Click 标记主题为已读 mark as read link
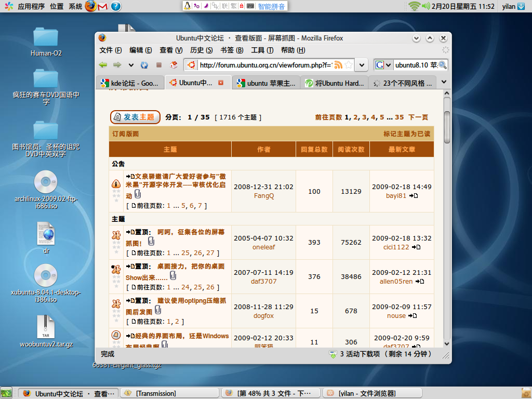This screenshot has width=532, height=399. coord(407,134)
